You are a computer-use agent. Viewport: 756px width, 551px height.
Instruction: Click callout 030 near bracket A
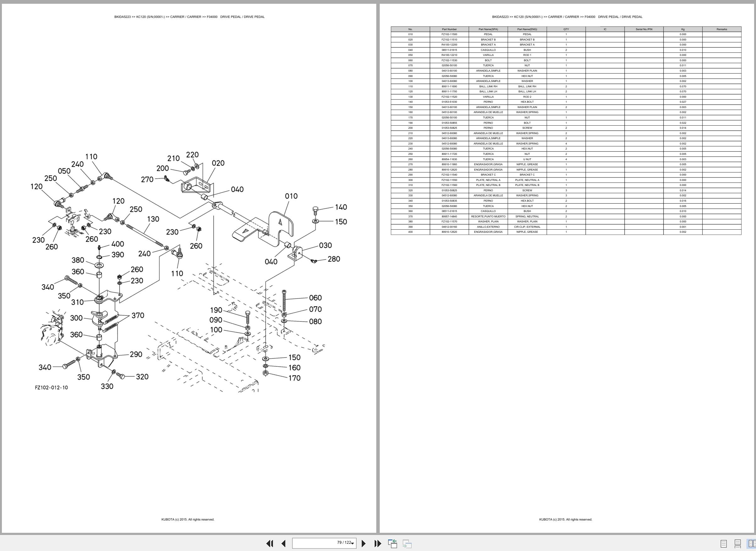[x=325, y=245]
